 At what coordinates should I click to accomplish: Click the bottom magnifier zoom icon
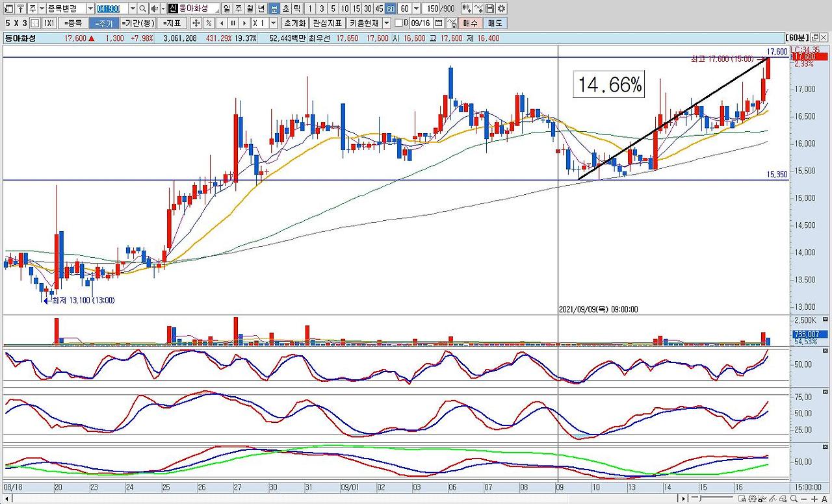click(794, 499)
